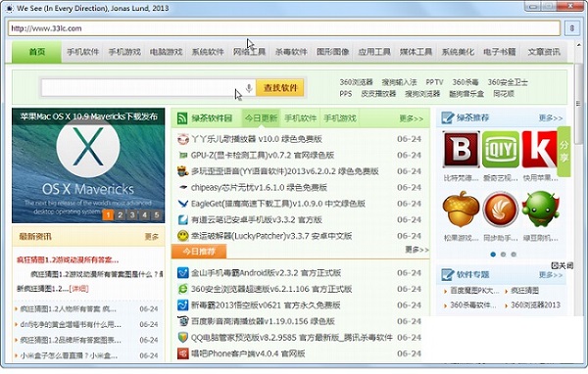This screenshot has height=374, width=588.
Task: Click the icon beside the YY v10.0 entry
Action: pyautogui.click(x=182, y=139)
